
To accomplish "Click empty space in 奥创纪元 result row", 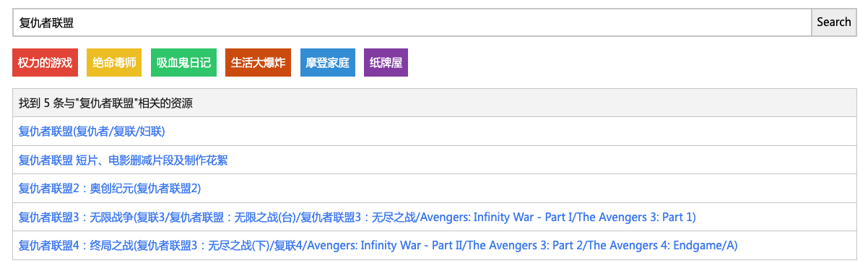I will click(527, 189).
